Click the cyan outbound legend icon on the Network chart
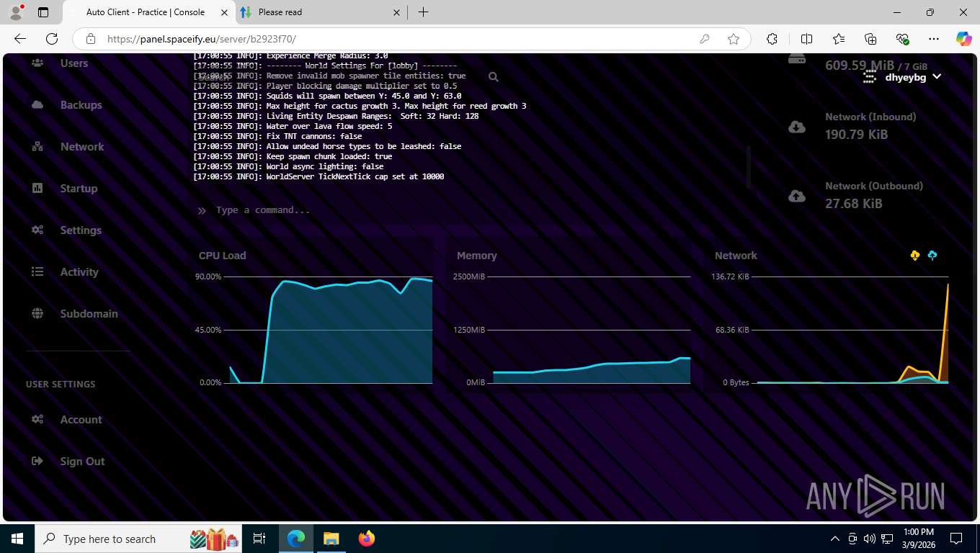The width and height of the screenshot is (980, 553). pos(932,256)
